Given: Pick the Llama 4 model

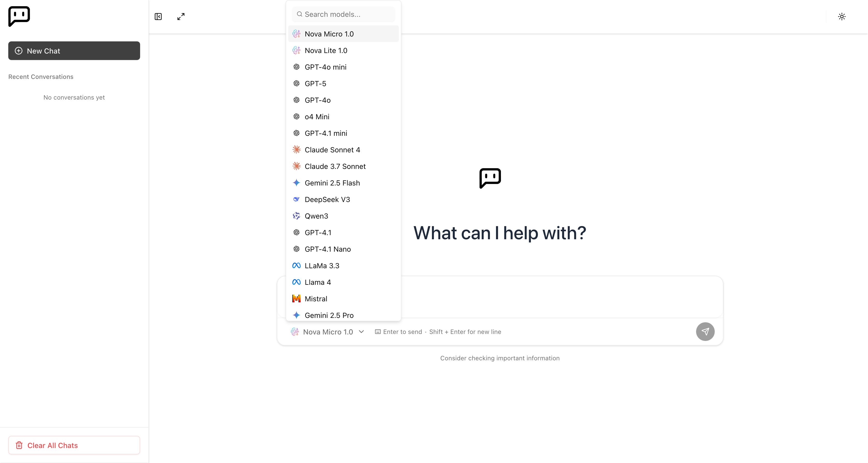Looking at the screenshot, I should click(343, 282).
